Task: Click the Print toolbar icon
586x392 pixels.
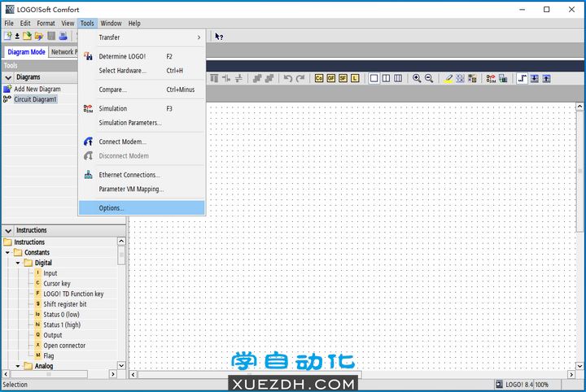Action: click(63, 37)
